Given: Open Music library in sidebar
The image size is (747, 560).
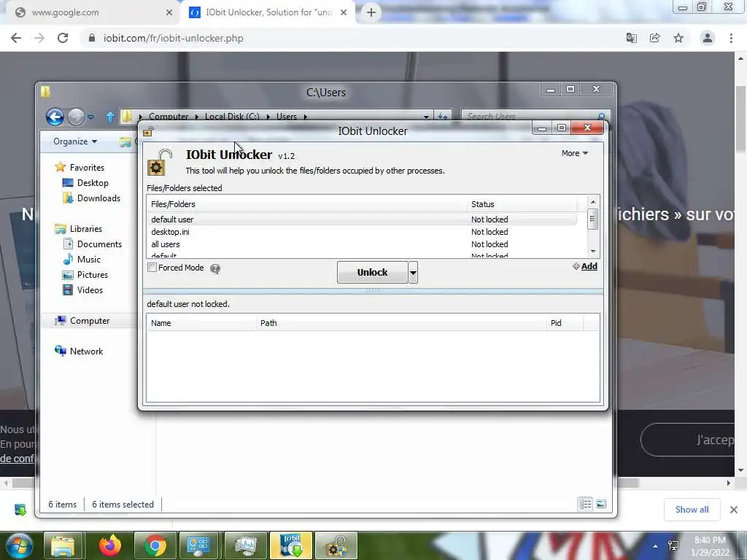Looking at the screenshot, I should (x=88, y=259).
